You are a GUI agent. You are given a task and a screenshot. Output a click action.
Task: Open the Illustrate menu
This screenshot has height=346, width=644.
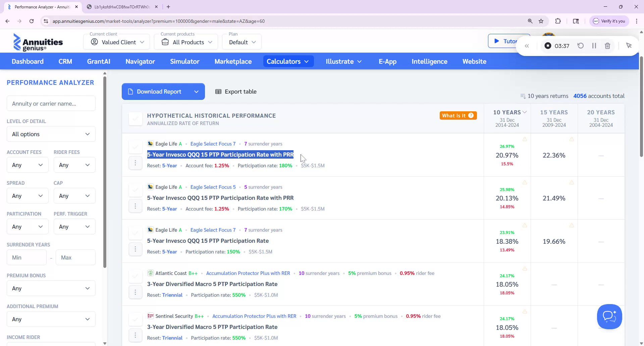pyautogui.click(x=343, y=61)
